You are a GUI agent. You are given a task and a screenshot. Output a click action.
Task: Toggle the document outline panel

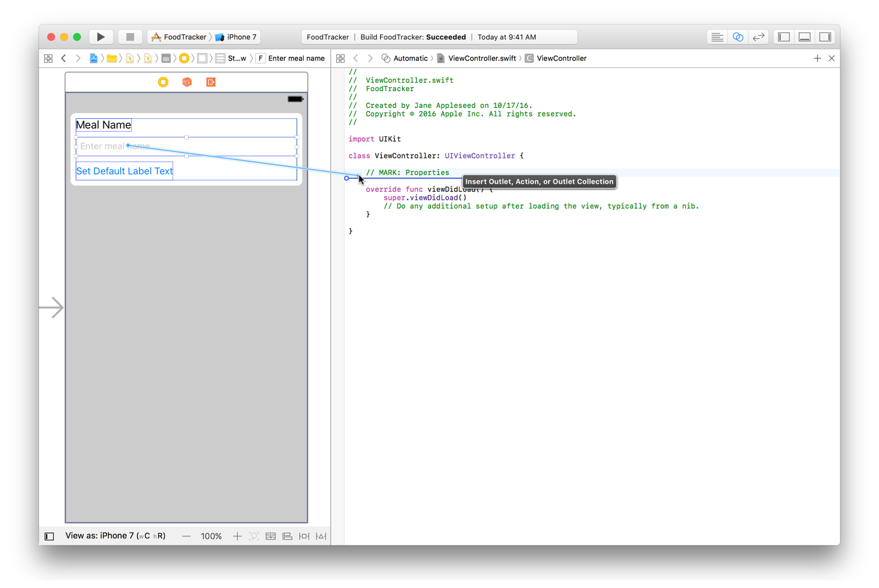pyautogui.click(x=49, y=536)
